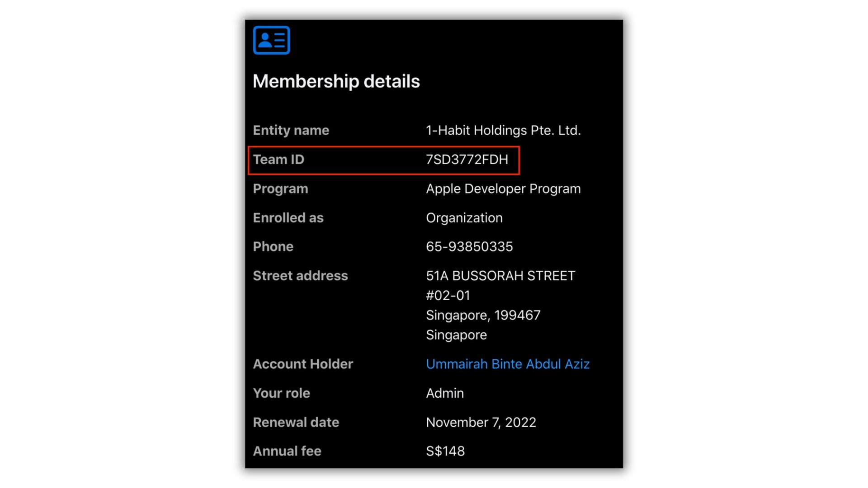
Task: Click the blue contact card icon
Action: pos(270,40)
